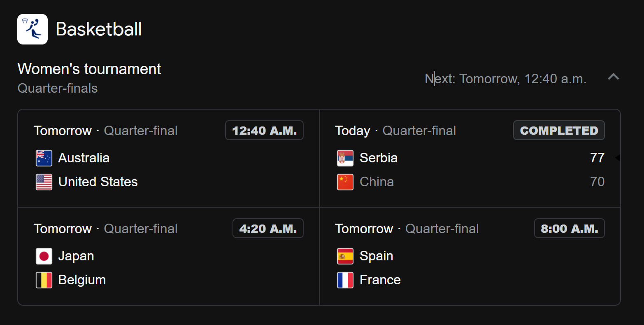This screenshot has height=325, width=644.
Task: Click the Belgium flag icon
Action: 44,280
